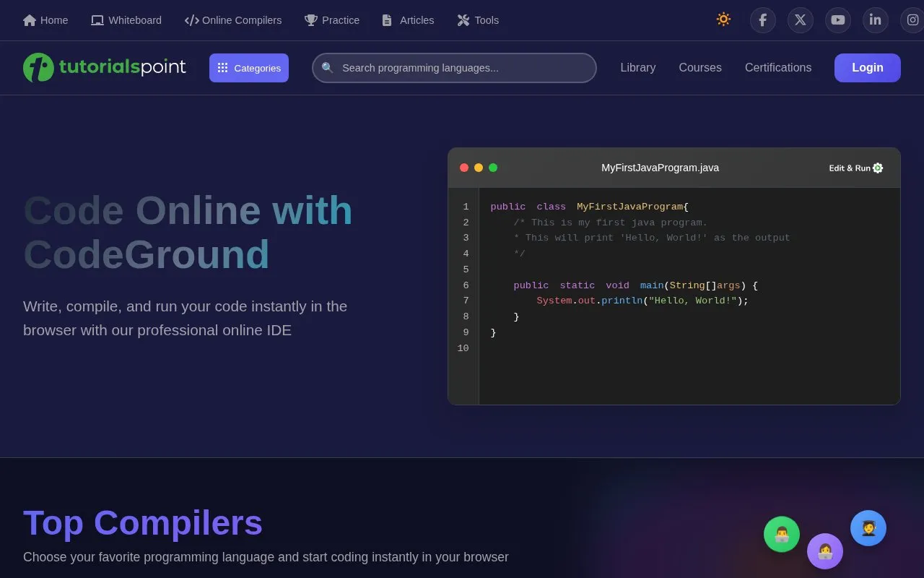Click the Code Online with CodeGround heading

coord(188,233)
